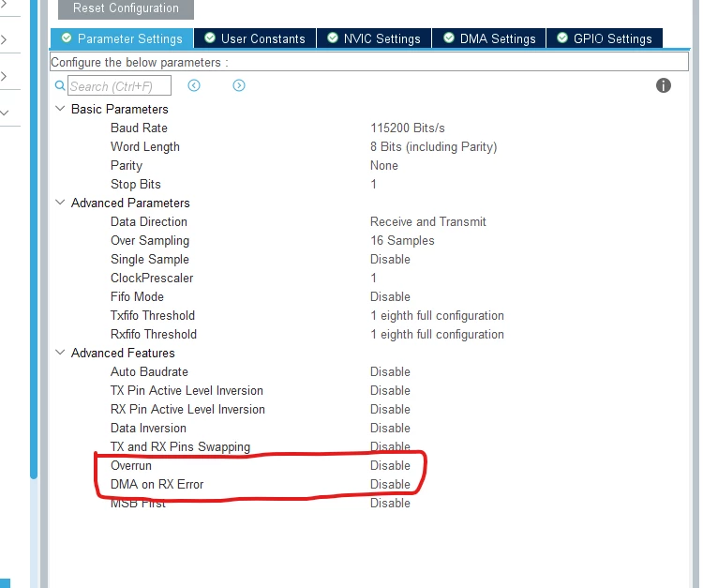Viewport: 703px width, 588px height.
Task: Collapse the Advanced Features section
Action: (x=60, y=353)
